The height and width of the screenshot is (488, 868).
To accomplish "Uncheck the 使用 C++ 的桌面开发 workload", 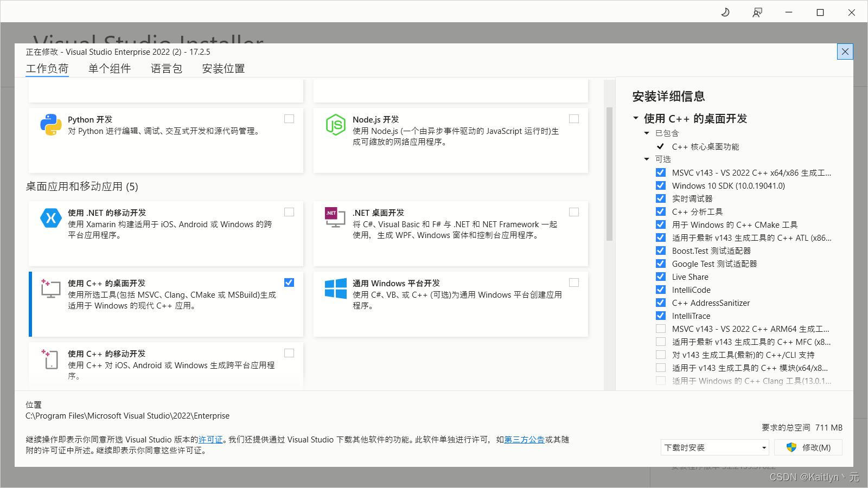I will point(289,282).
